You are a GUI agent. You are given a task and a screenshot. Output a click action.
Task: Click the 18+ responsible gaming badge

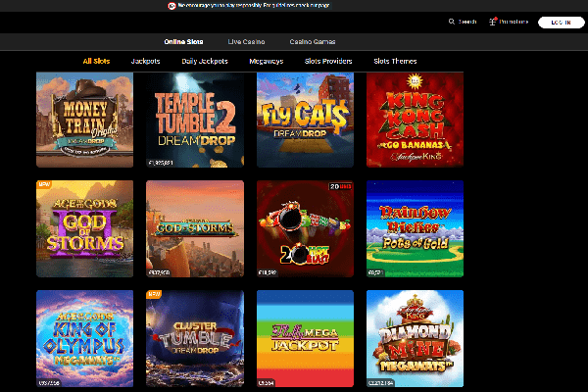[171, 6]
